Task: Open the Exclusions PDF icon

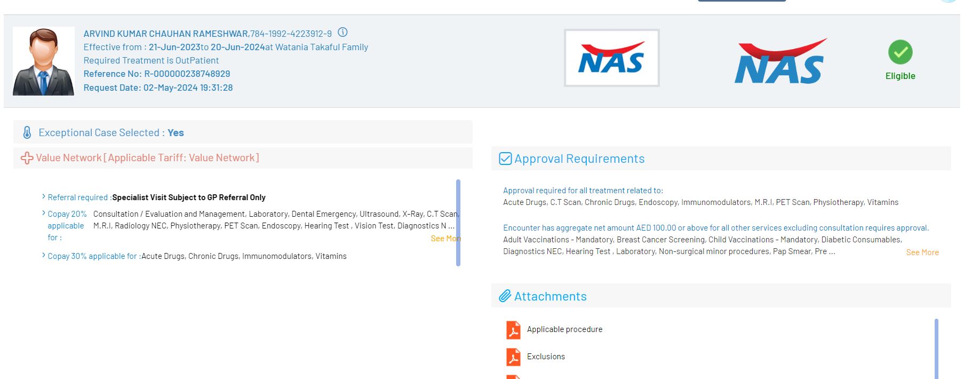Action: coord(513,357)
